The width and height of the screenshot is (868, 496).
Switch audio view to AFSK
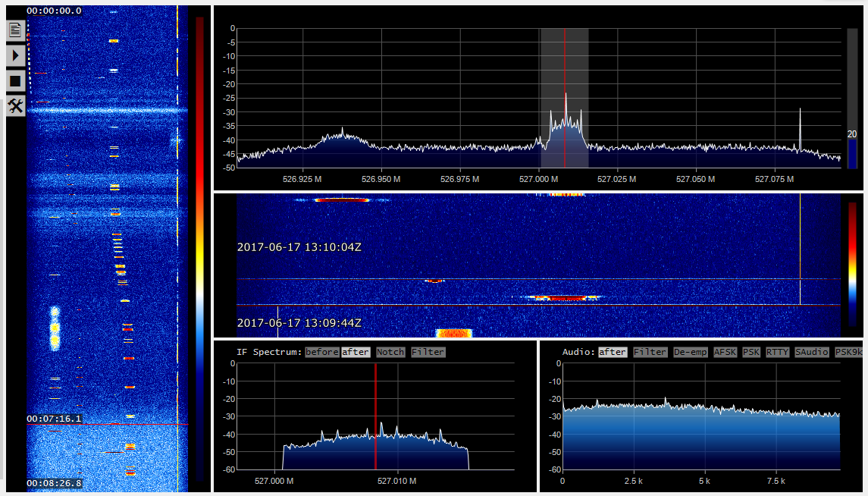[x=725, y=352]
